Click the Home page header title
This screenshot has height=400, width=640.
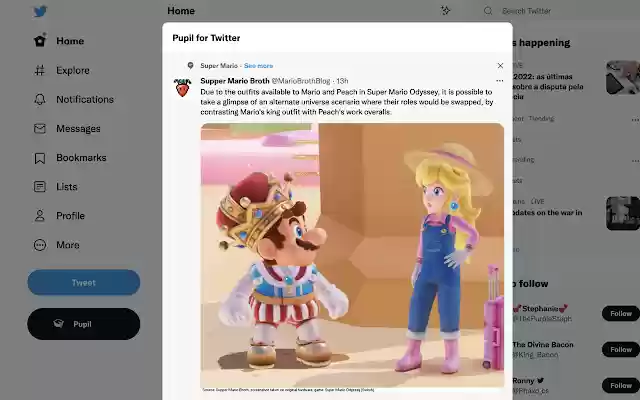click(181, 11)
